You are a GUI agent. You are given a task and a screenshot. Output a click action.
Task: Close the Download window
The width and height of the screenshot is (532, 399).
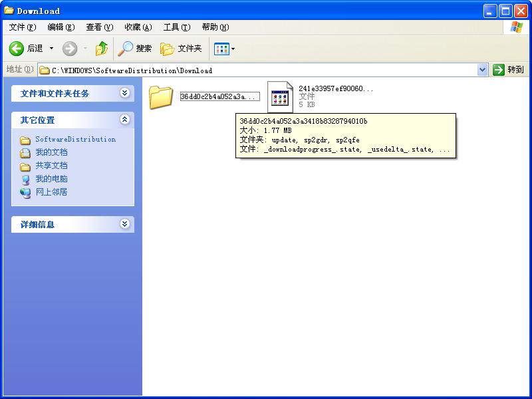(x=521, y=11)
